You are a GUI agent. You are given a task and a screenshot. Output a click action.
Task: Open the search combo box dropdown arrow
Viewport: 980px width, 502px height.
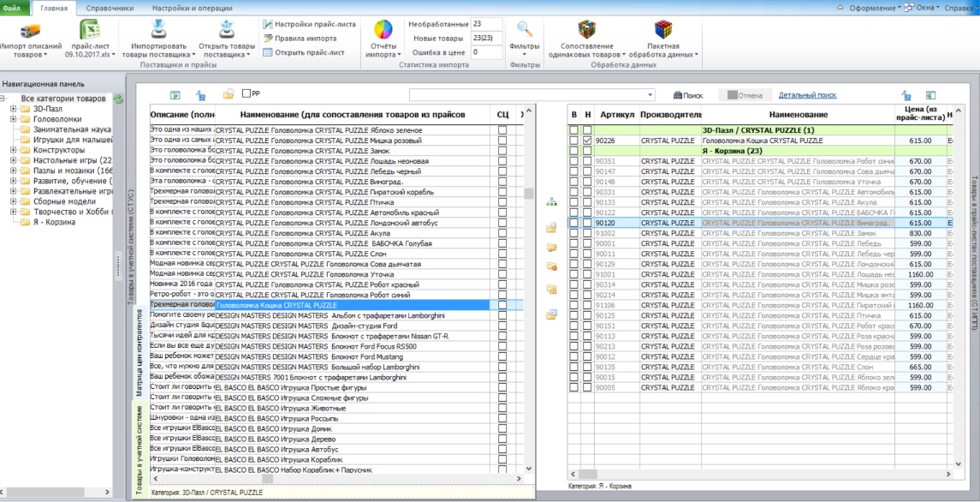point(650,95)
